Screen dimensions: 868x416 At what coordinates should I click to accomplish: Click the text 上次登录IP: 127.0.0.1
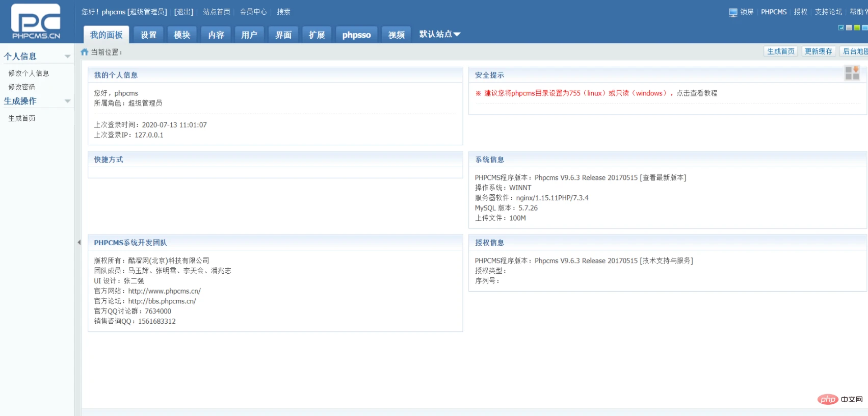click(x=128, y=135)
